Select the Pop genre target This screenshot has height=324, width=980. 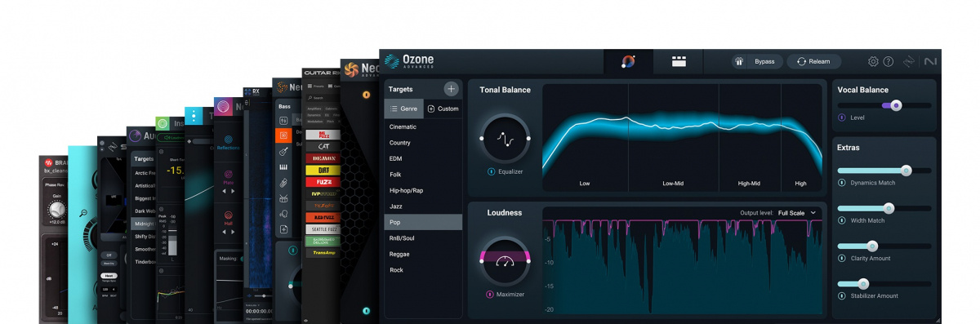423,222
